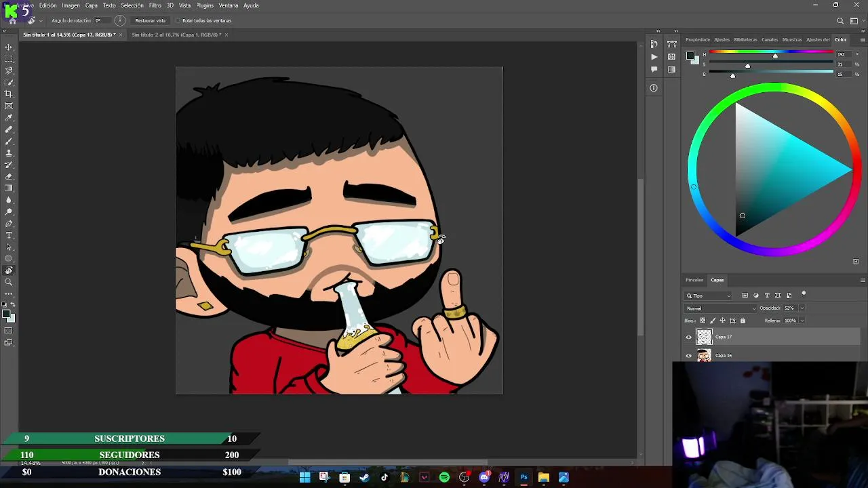The image size is (868, 488).
Task: Open the Normal blend mode dropdown
Action: [x=720, y=308]
